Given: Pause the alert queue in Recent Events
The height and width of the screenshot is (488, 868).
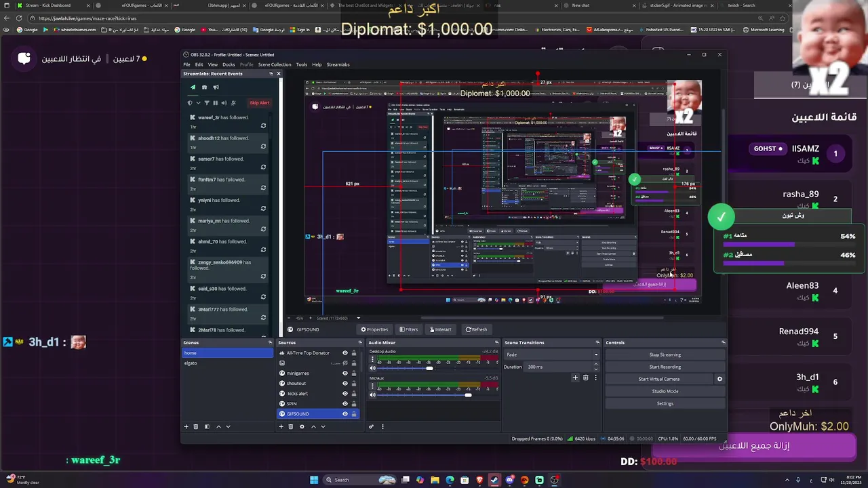Looking at the screenshot, I should point(216,103).
